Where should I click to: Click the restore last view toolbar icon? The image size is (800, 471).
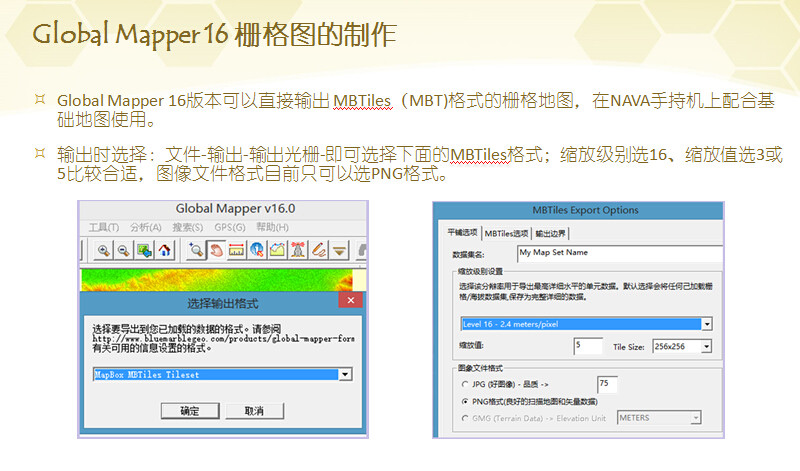[144, 251]
